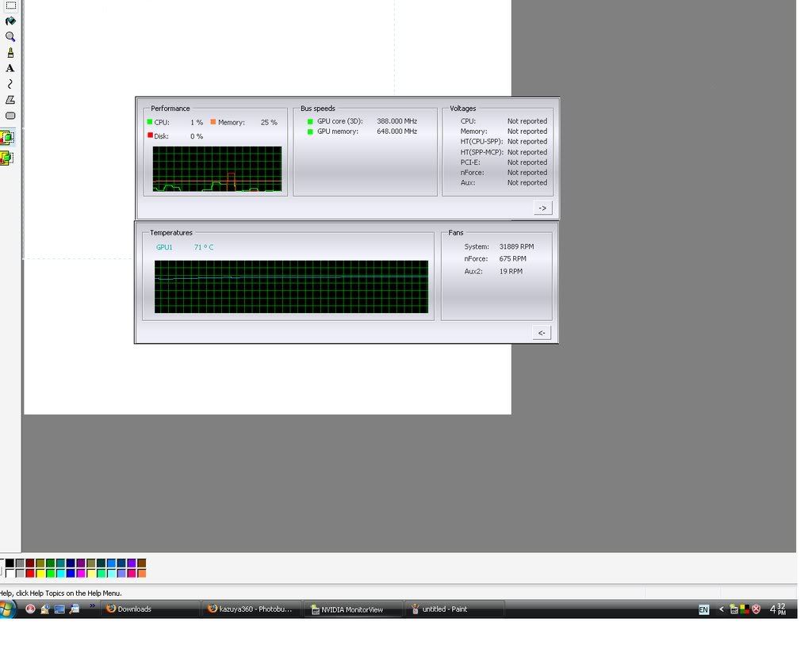Viewport: 812px width, 649px height.
Task: Pick the hot pink color swatch
Action: [132, 573]
